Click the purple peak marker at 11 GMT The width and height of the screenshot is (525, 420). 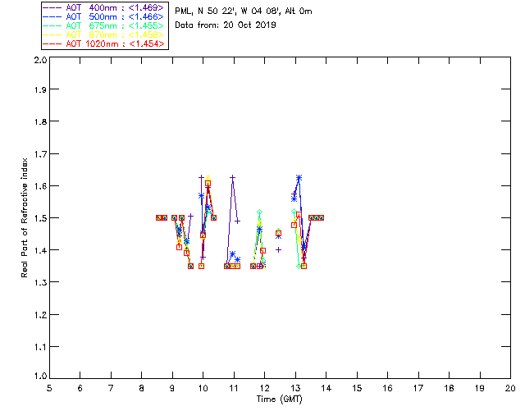point(232,177)
